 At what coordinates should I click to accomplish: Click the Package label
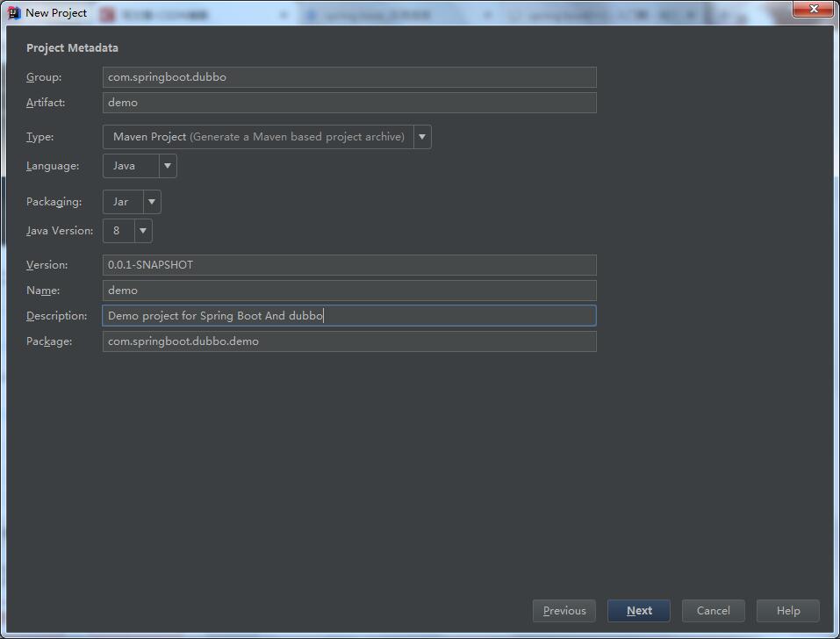pyautogui.click(x=49, y=341)
